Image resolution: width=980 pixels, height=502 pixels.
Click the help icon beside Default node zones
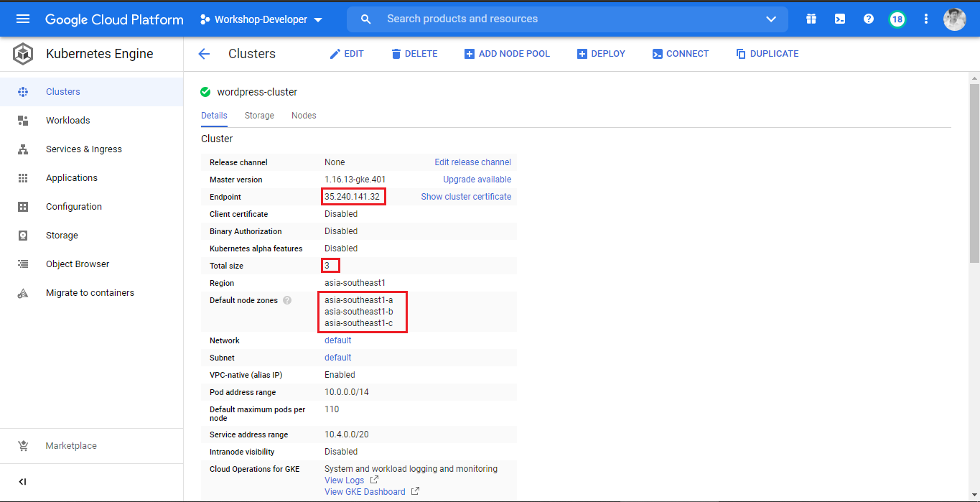coord(287,300)
